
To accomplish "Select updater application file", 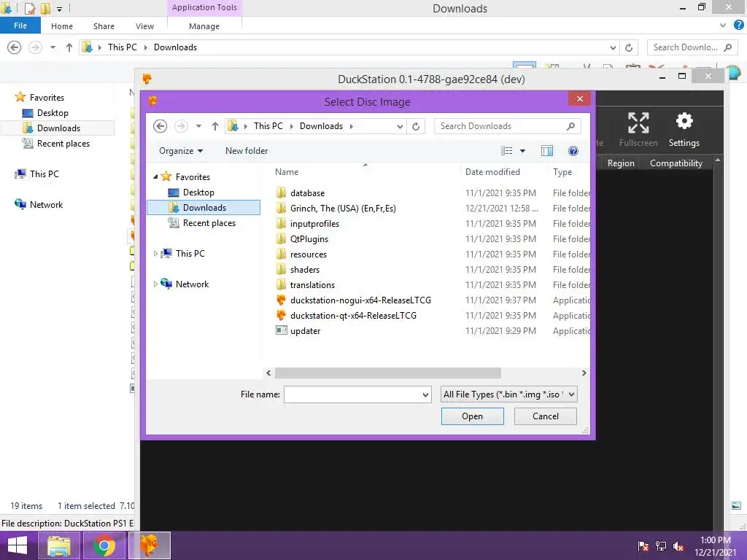I will (305, 331).
